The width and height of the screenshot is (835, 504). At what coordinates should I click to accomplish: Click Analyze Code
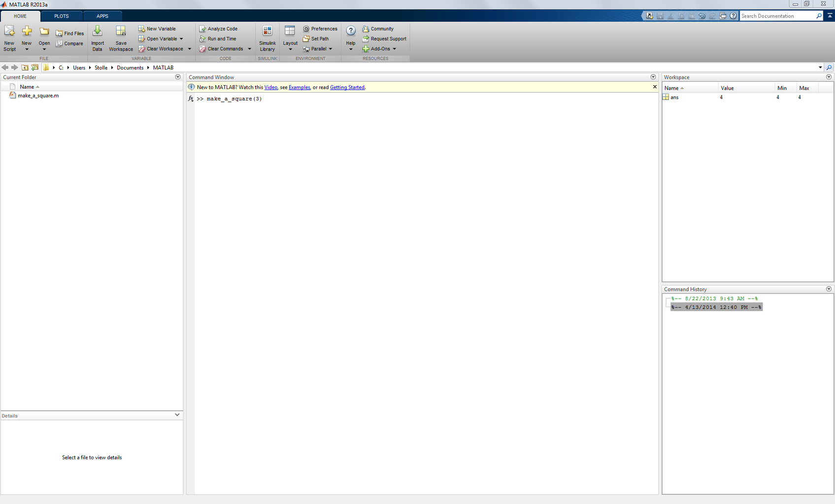click(x=218, y=29)
